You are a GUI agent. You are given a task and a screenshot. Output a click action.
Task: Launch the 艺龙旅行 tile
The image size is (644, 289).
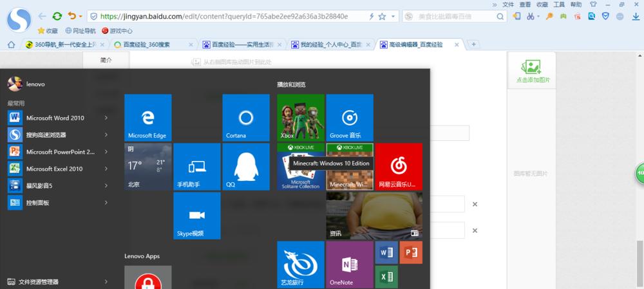301,265
